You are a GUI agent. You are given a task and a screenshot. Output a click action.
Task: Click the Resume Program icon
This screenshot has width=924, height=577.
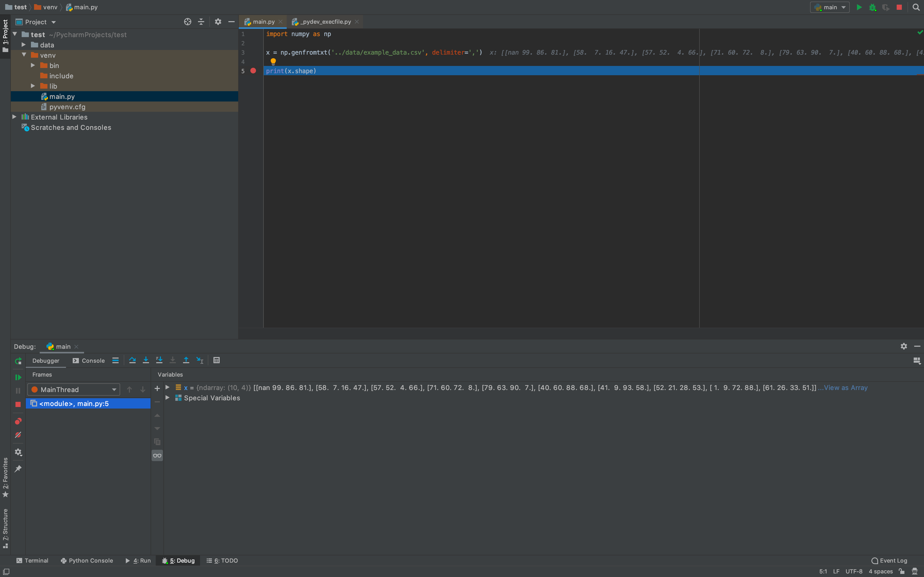coord(18,377)
